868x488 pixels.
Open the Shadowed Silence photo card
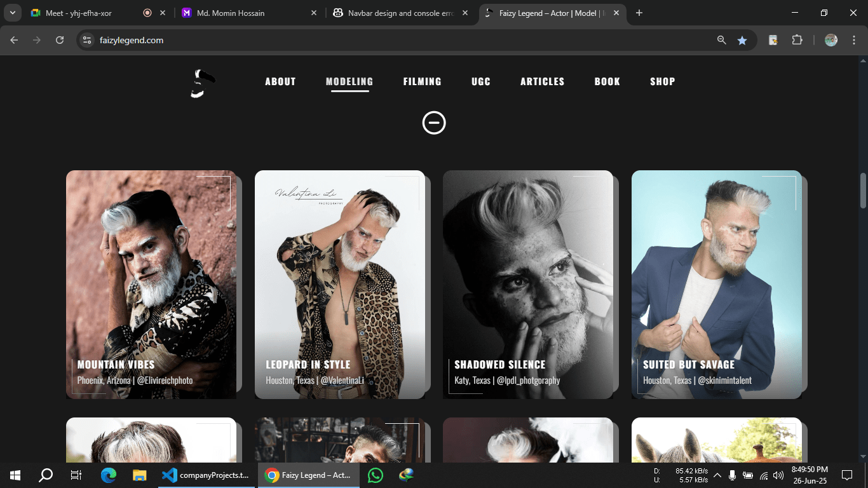click(x=528, y=285)
